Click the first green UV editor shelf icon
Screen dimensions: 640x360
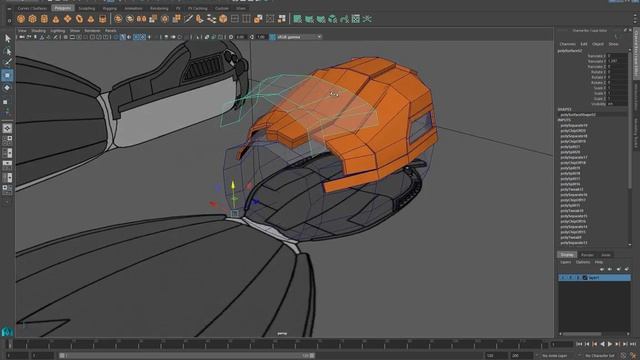(x=298, y=19)
